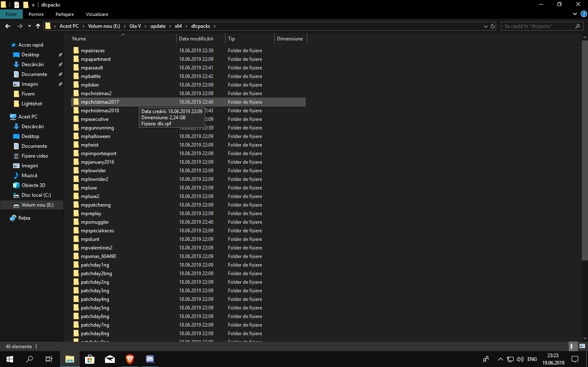Open Microsoft Store from taskbar
This screenshot has width=588, height=367.
pyautogui.click(x=90, y=359)
